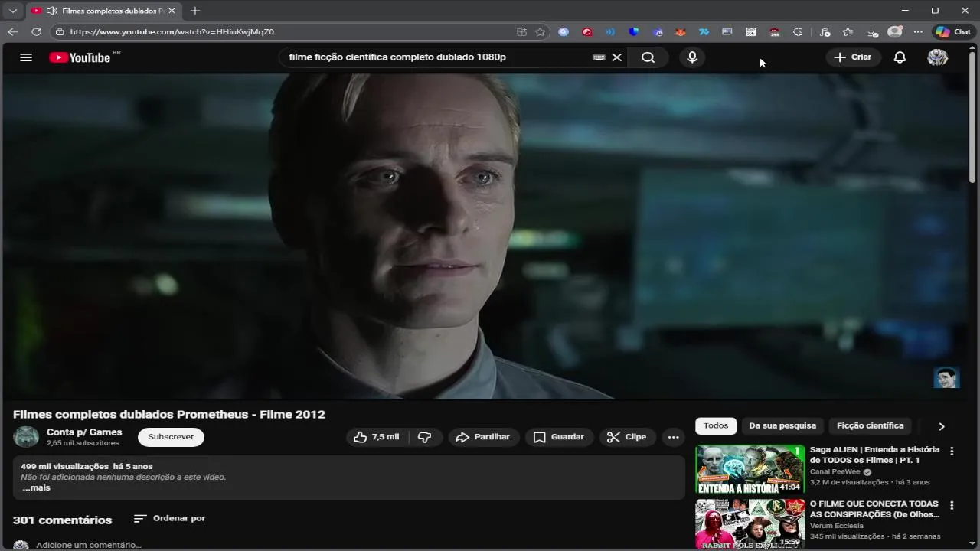Open more actions three-dot menu under video

coord(674,437)
